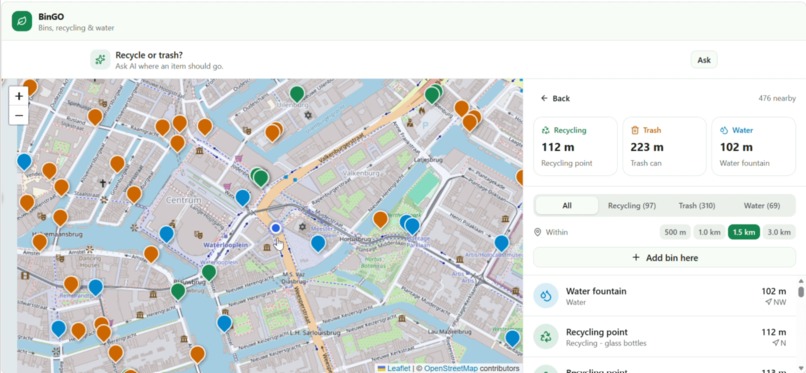Click the N direction arrow in the Recycling point row
This screenshot has height=373, width=806.
click(x=775, y=343)
